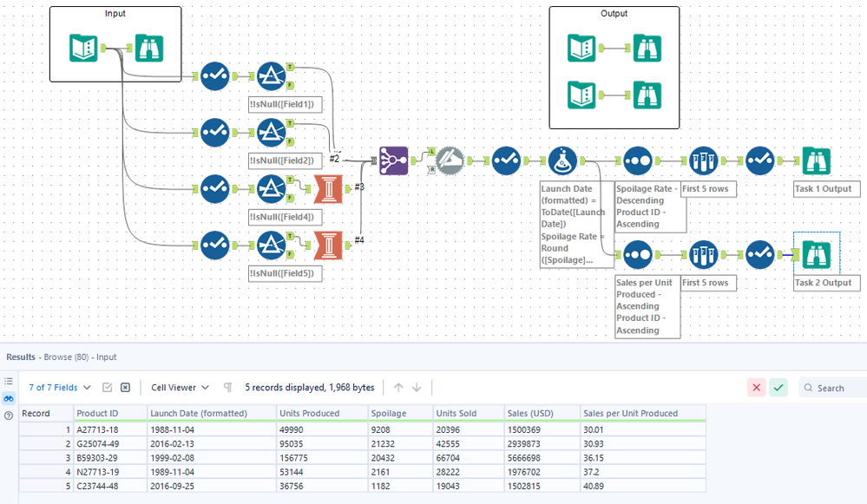Viewport: 867px width, 504px height.
Task: Select cell with value 40.89
Action: pyautogui.click(x=644, y=487)
